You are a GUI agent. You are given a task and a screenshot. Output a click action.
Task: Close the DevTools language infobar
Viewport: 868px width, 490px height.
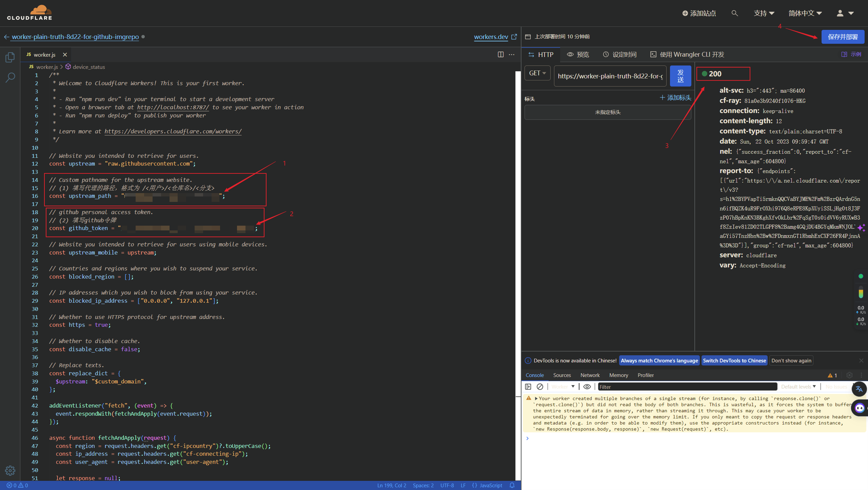tap(861, 360)
